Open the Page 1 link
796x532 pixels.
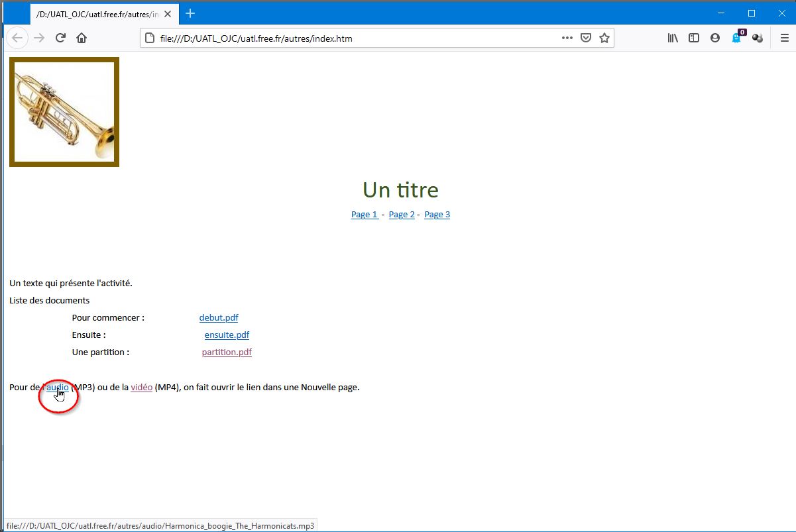pyautogui.click(x=365, y=215)
